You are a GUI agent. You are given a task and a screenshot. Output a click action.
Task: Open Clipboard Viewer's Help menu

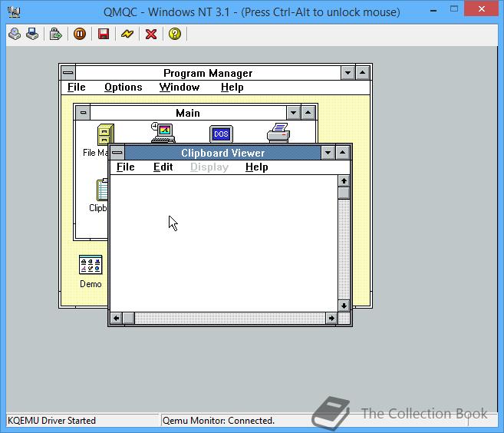pyautogui.click(x=257, y=167)
